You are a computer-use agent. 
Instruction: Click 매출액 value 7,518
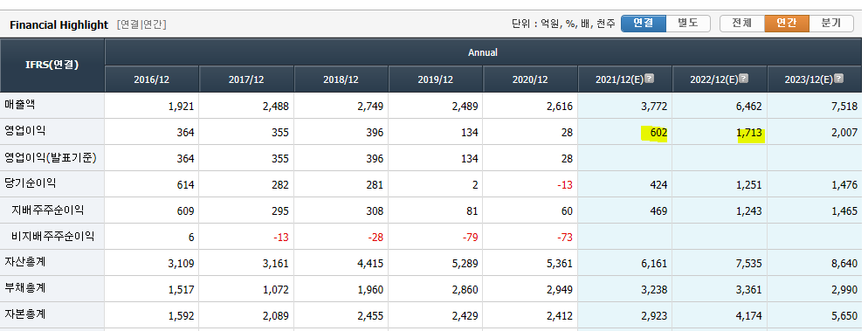(844, 107)
